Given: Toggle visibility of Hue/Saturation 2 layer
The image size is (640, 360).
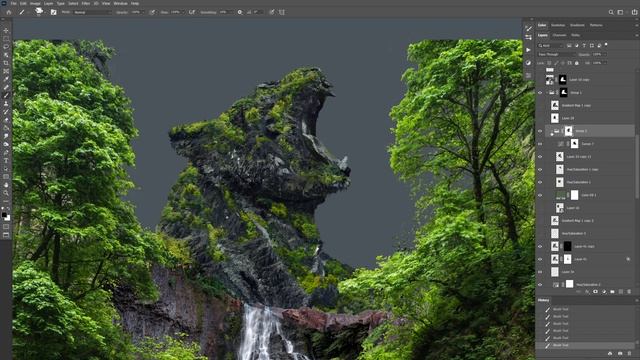Looking at the screenshot, I should [x=540, y=285].
